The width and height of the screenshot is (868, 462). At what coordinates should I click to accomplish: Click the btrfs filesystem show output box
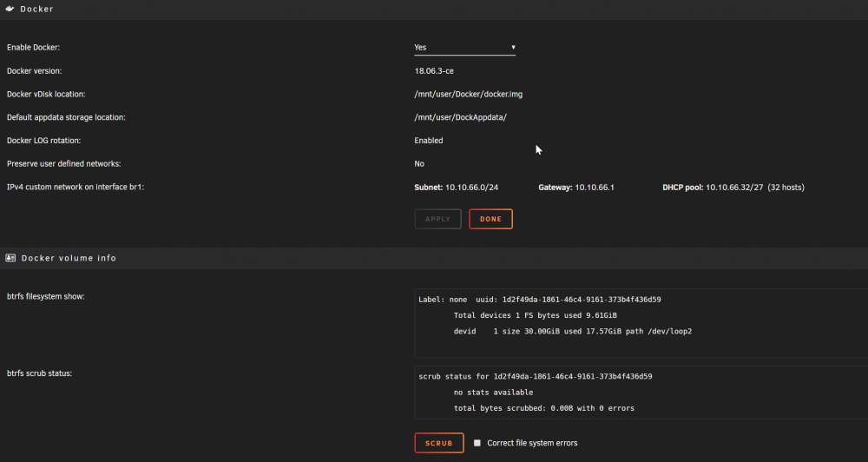641,323
